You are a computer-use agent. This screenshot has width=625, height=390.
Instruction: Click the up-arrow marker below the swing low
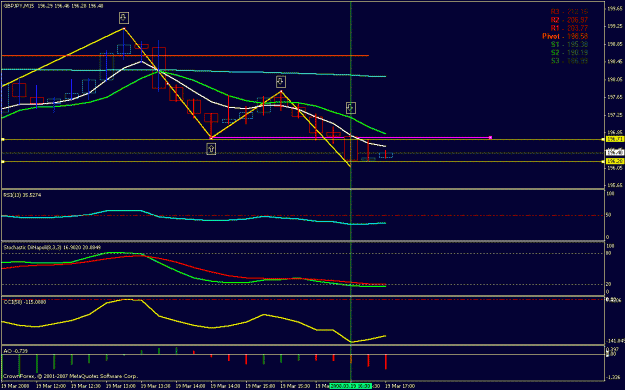[211, 149]
